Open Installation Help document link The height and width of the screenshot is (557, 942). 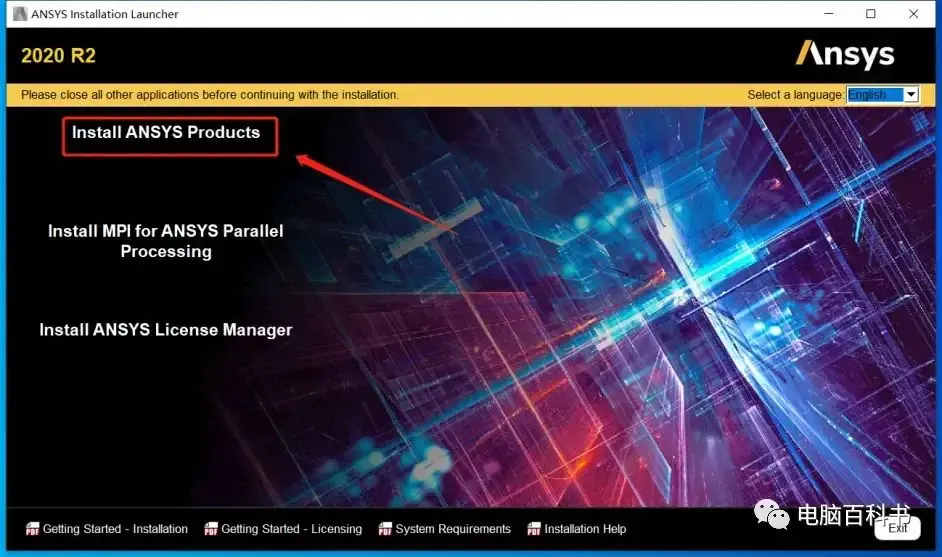point(585,529)
